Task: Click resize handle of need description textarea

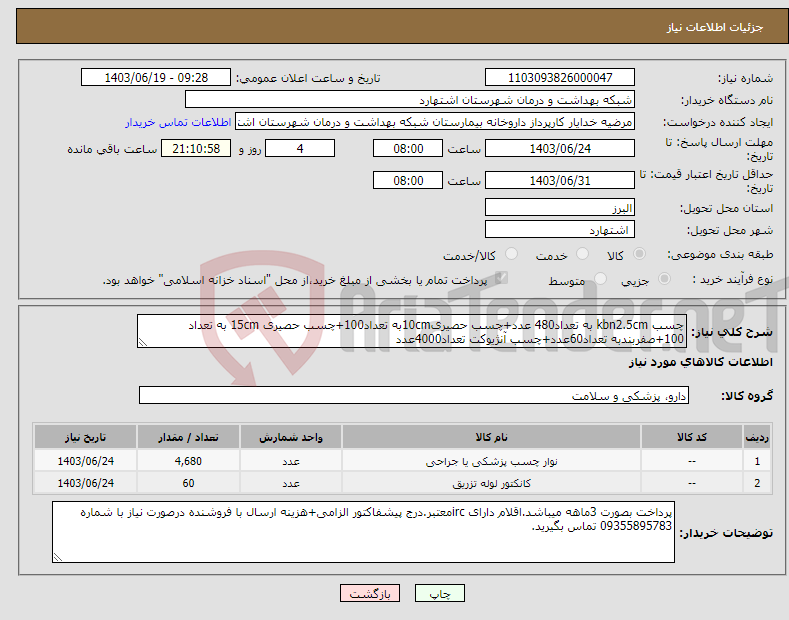Action: point(143,343)
